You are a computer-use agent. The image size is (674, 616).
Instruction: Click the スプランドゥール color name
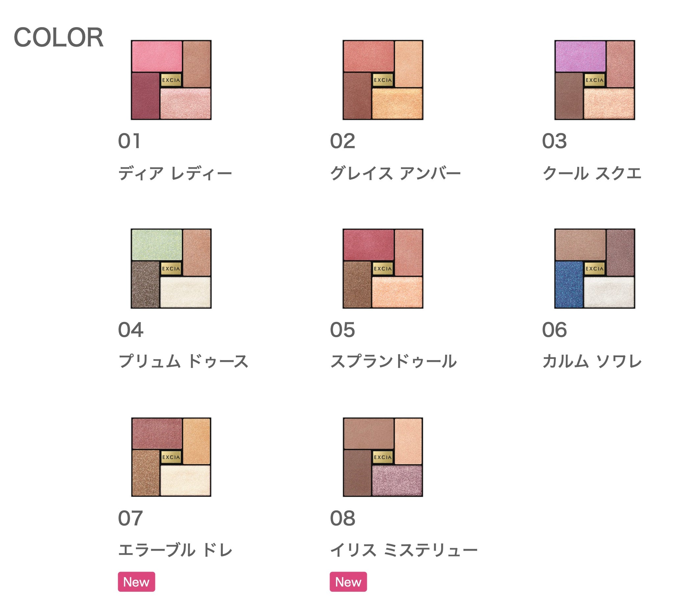pyautogui.click(x=393, y=362)
